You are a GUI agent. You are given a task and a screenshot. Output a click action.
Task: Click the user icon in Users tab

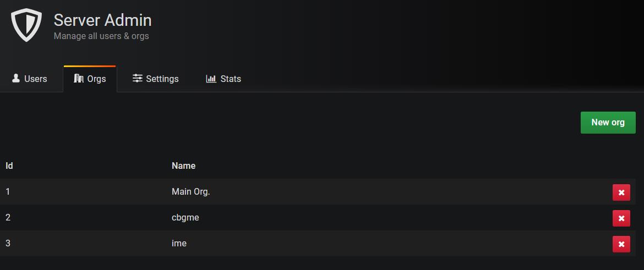[x=16, y=79]
